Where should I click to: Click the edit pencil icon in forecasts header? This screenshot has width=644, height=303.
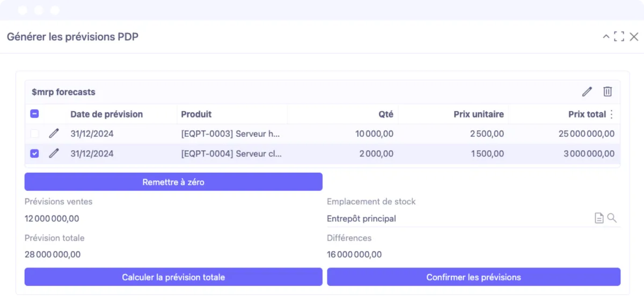coord(587,92)
